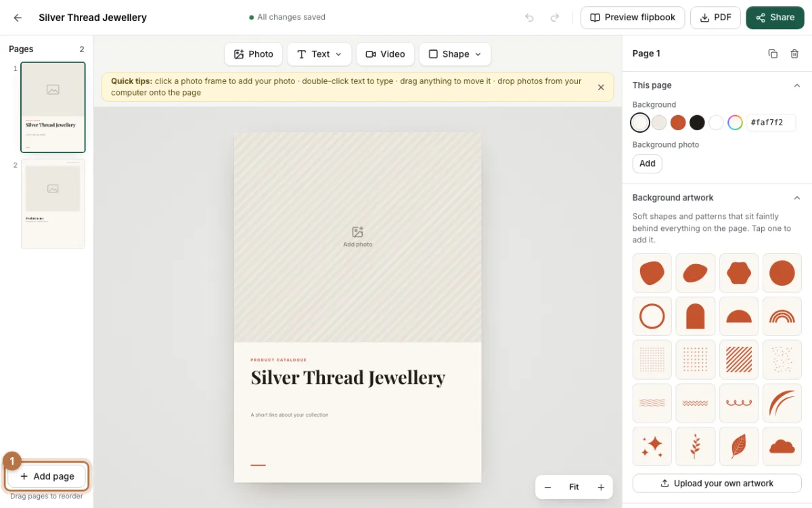Click the Silver Thread Jewellery project title
Image resolution: width=812 pixels, height=508 pixels.
point(93,18)
